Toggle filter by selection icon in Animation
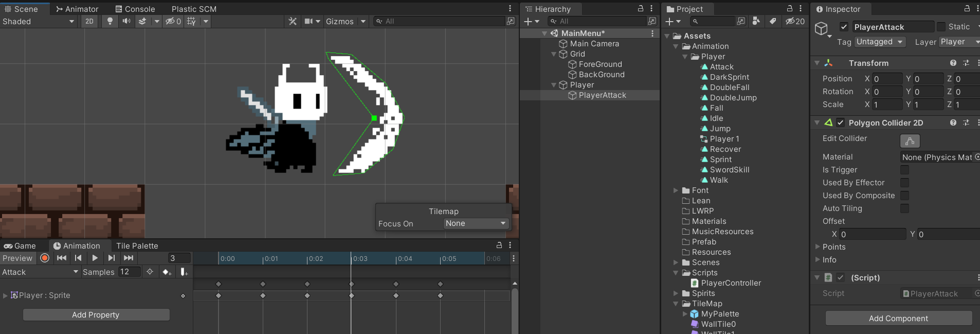 [150, 272]
